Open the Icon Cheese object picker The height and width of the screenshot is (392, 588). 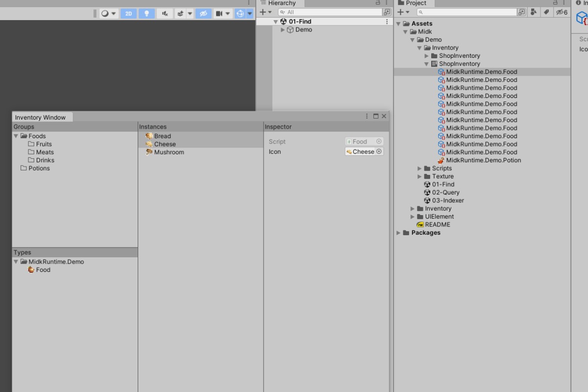click(379, 152)
